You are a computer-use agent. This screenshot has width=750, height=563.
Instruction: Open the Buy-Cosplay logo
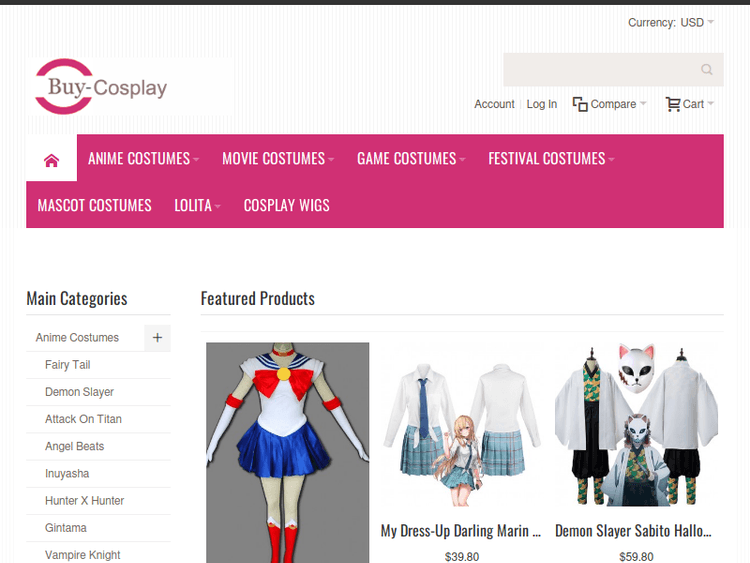(101, 87)
